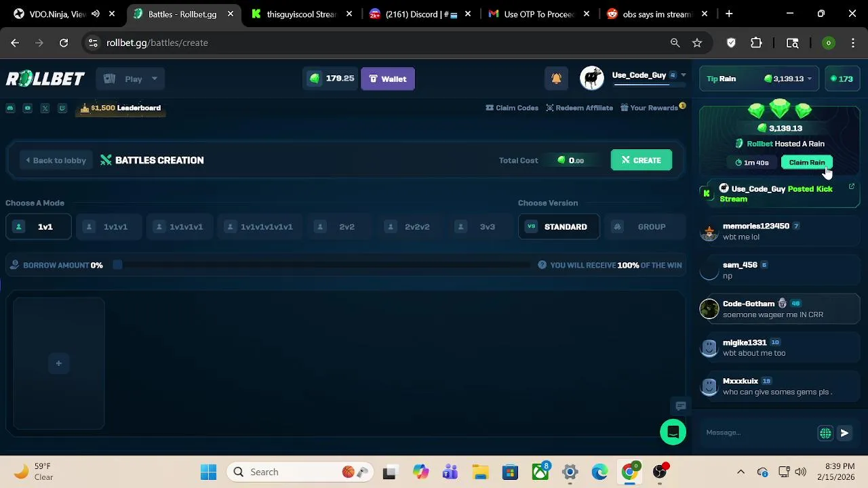This screenshot has width=868, height=488.
Task: Open the Brave shield icon in toolbar
Action: click(x=731, y=43)
